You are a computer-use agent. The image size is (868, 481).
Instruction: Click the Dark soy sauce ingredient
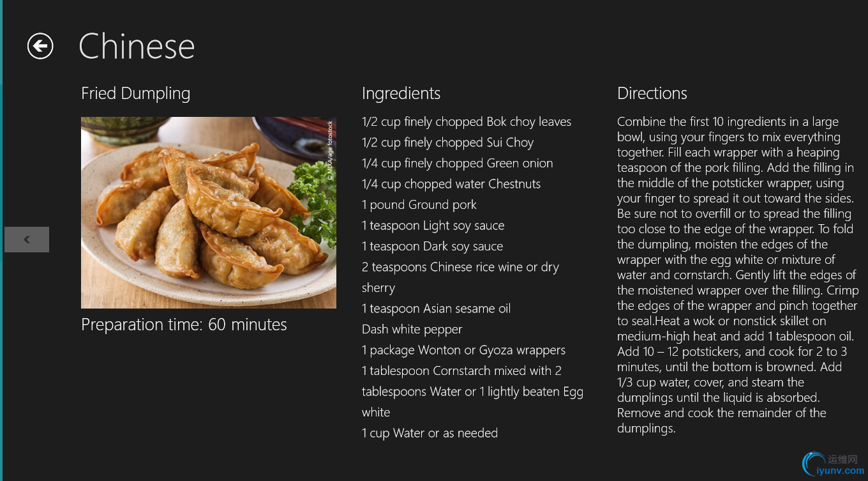pyautogui.click(x=432, y=247)
